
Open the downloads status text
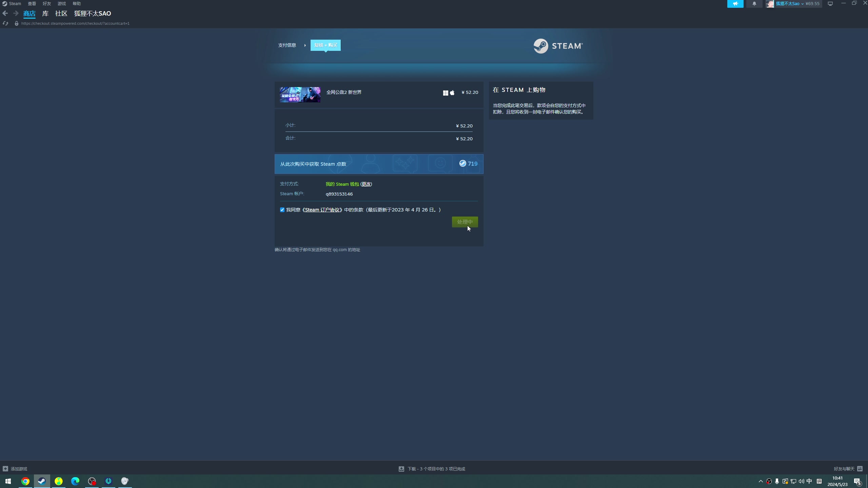point(436,469)
